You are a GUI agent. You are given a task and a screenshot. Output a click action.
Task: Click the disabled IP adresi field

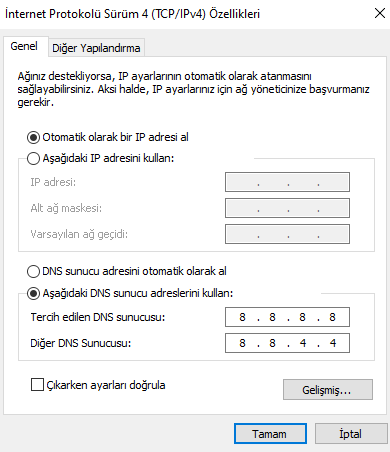(x=287, y=182)
